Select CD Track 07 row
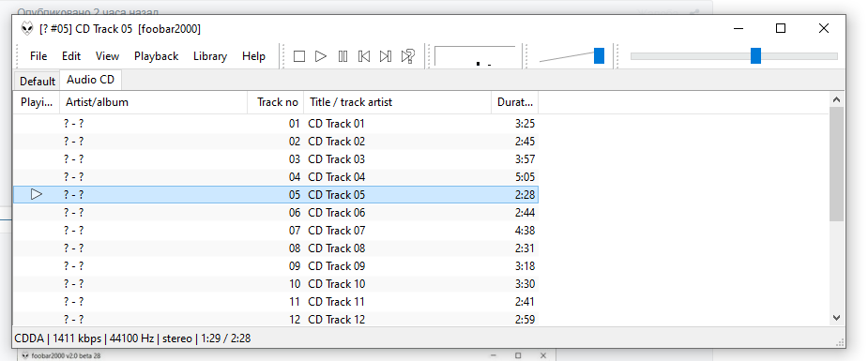Screen dimensions: 868x361 coord(276,231)
